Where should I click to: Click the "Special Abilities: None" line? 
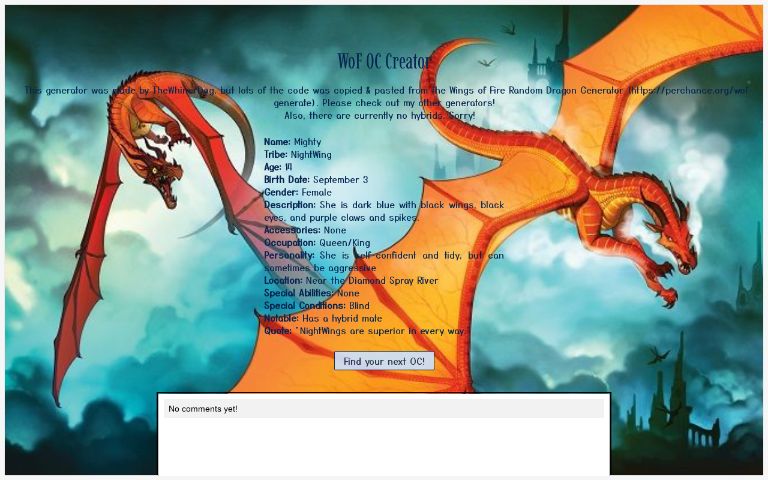coord(311,293)
